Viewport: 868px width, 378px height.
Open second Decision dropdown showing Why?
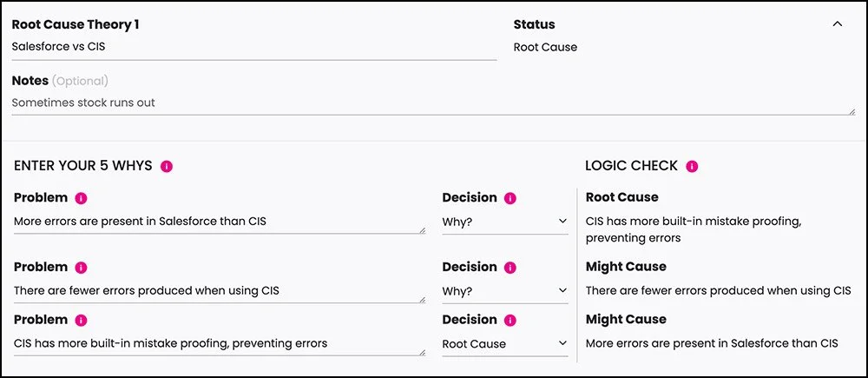[x=504, y=290]
